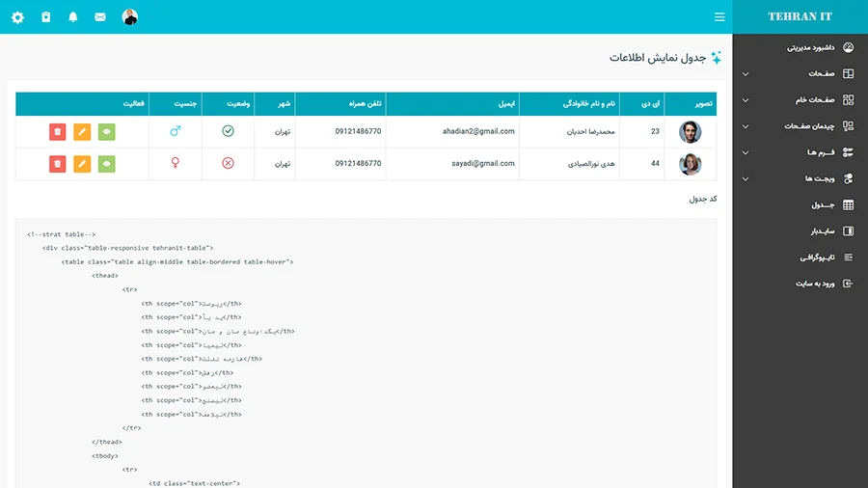868x488 pixels.
Task: Expand the ویجت ها chevron
Action: tap(746, 179)
